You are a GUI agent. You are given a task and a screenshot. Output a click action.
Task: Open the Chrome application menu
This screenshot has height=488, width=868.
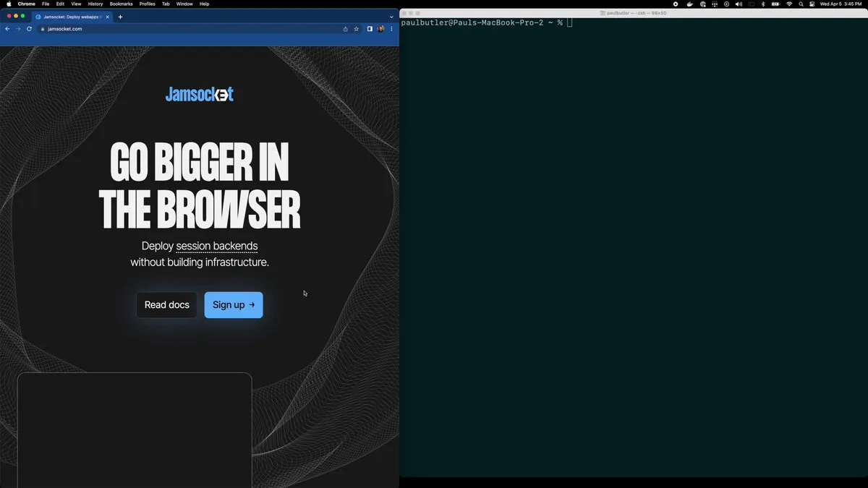tap(26, 4)
